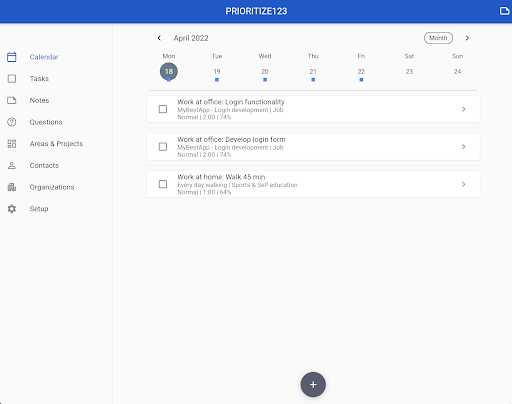Expand Login functionality task details chevron
The width and height of the screenshot is (512, 404).
click(463, 109)
